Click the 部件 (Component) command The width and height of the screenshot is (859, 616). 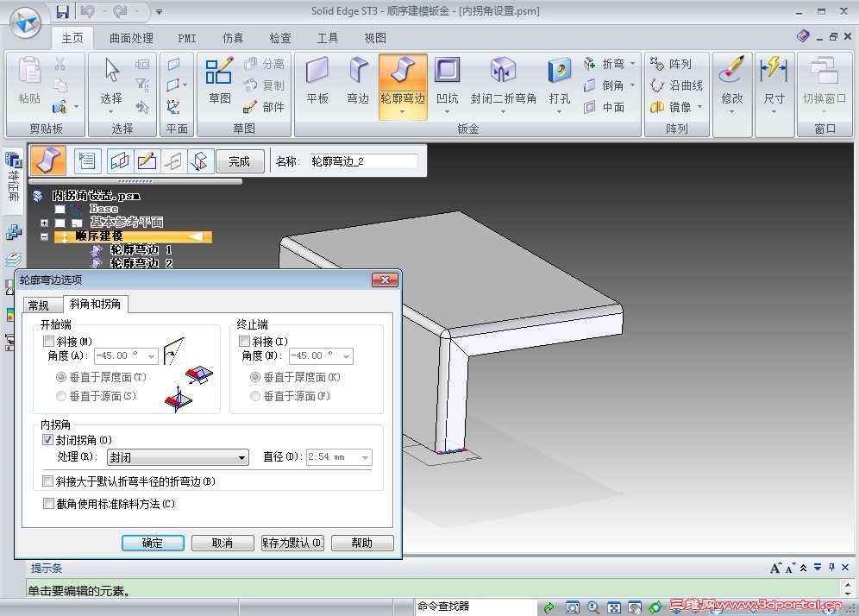coord(264,107)
